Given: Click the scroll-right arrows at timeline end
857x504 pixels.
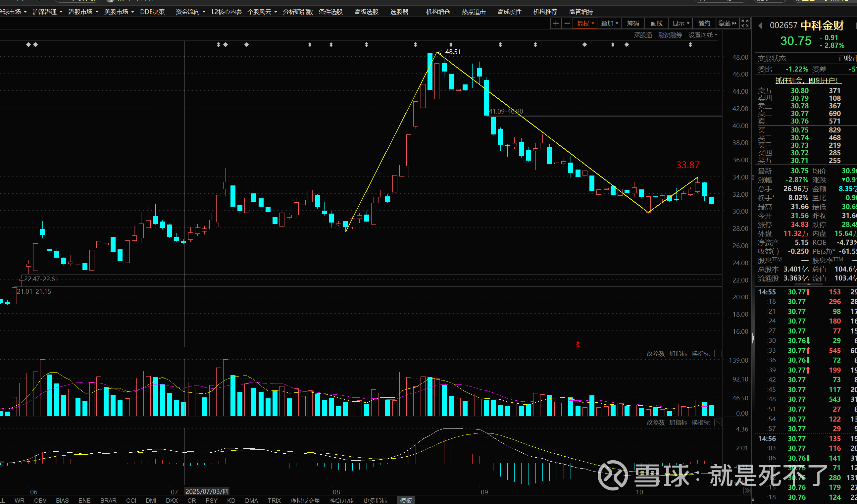Looking at the screenshot, I should (x=747, y=490).
